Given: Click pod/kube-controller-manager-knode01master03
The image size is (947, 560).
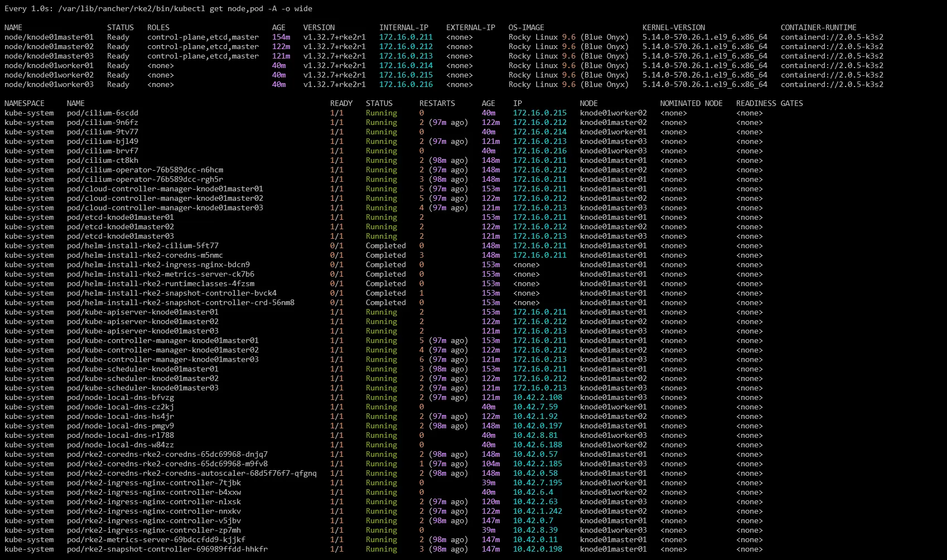Looking at the screenshot, I should [x=163, y=359].
